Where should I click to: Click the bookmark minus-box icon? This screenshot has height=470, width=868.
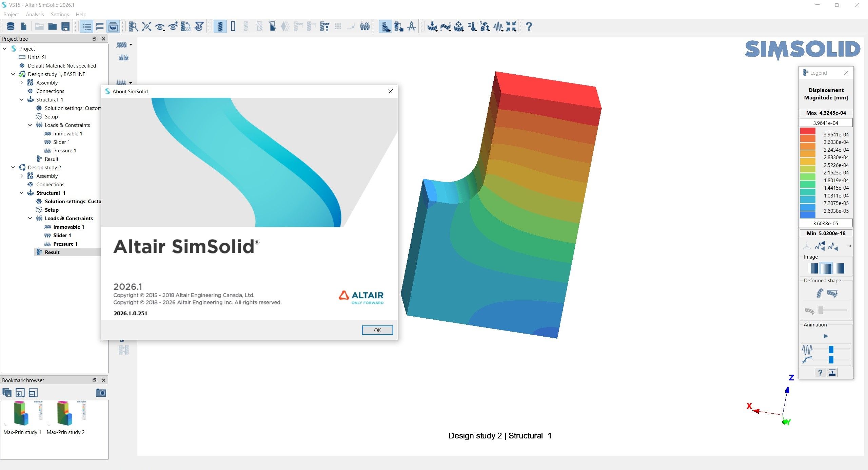(33, 393)
